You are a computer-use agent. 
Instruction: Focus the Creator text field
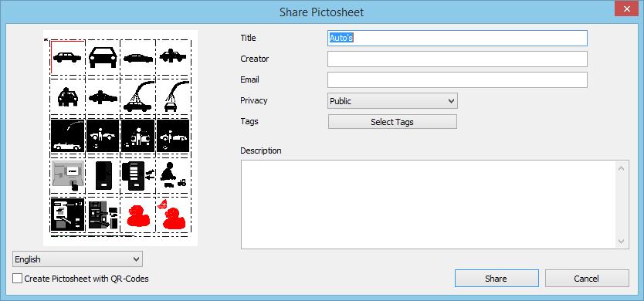pos(457,59)
